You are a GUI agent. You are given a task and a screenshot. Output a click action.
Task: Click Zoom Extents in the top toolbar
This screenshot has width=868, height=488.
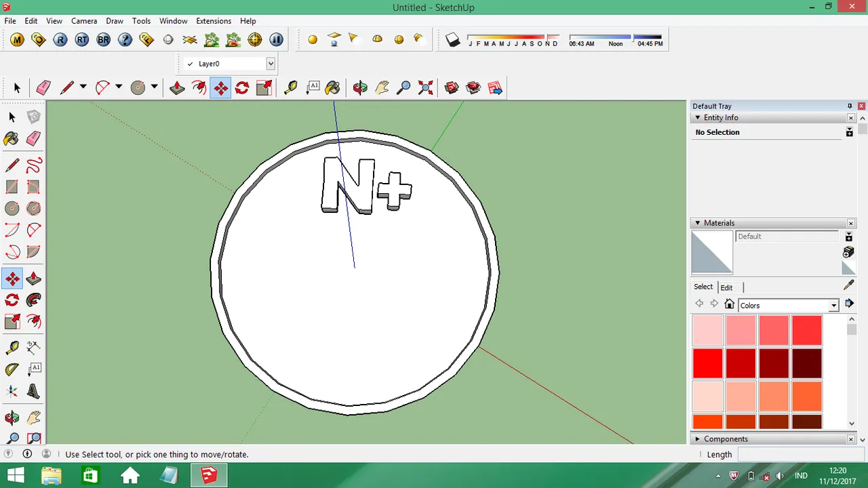coord(425,87)
